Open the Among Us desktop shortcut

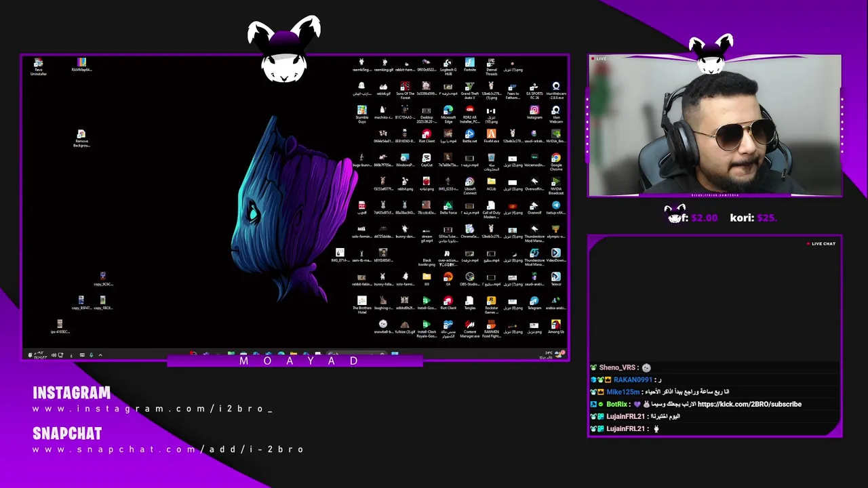coord(556,327)
